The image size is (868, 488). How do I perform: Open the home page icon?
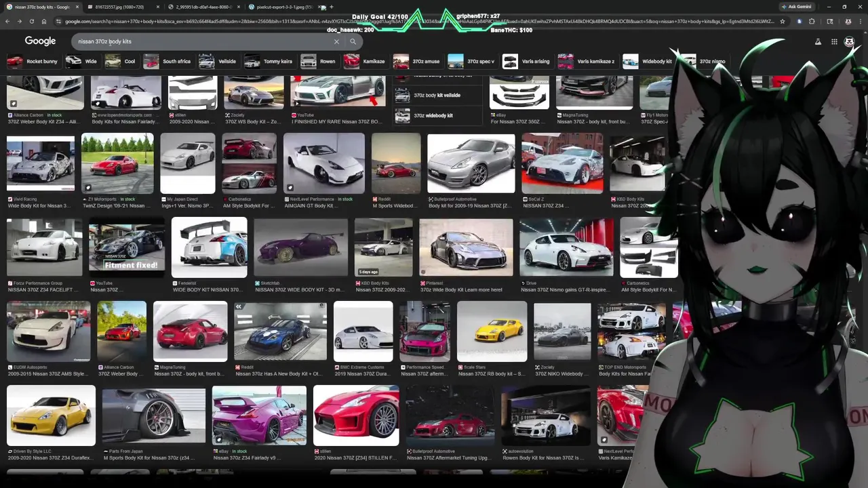(43, 21)
